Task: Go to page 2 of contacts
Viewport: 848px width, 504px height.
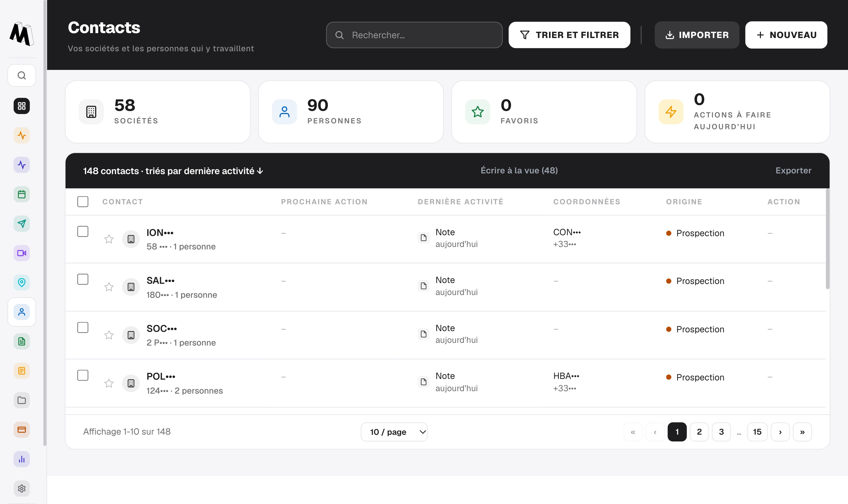Action: pos(699,432)
